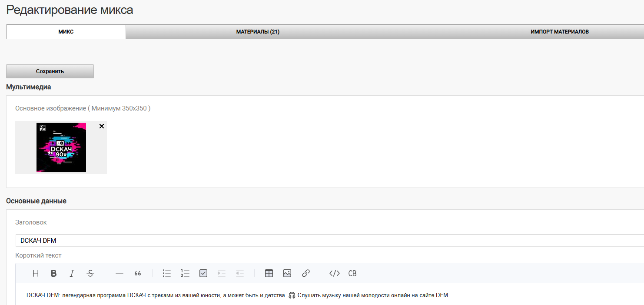Viewport: 644px width, 305px height.
Task: Toggle bold formatting in the editor
Action: (54, 273)
